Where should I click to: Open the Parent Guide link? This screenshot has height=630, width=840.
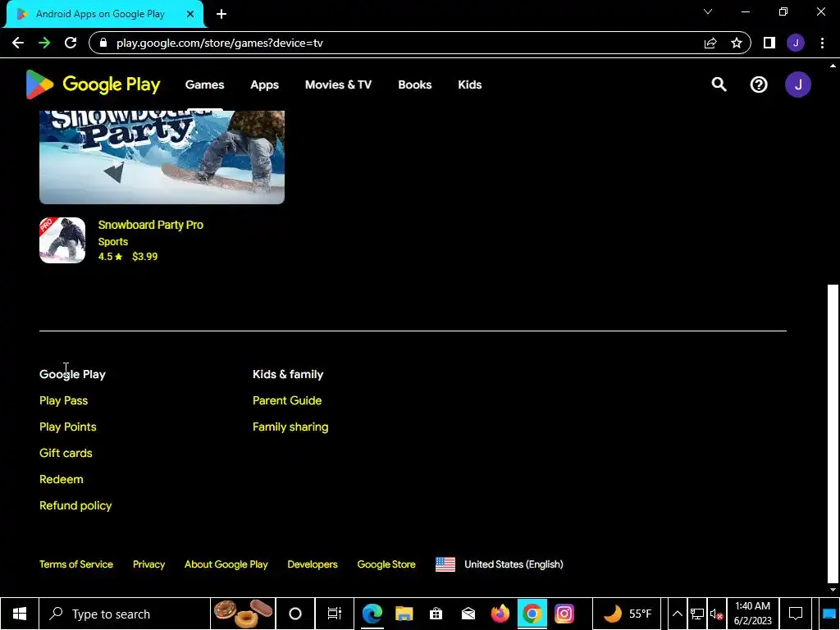287,400
